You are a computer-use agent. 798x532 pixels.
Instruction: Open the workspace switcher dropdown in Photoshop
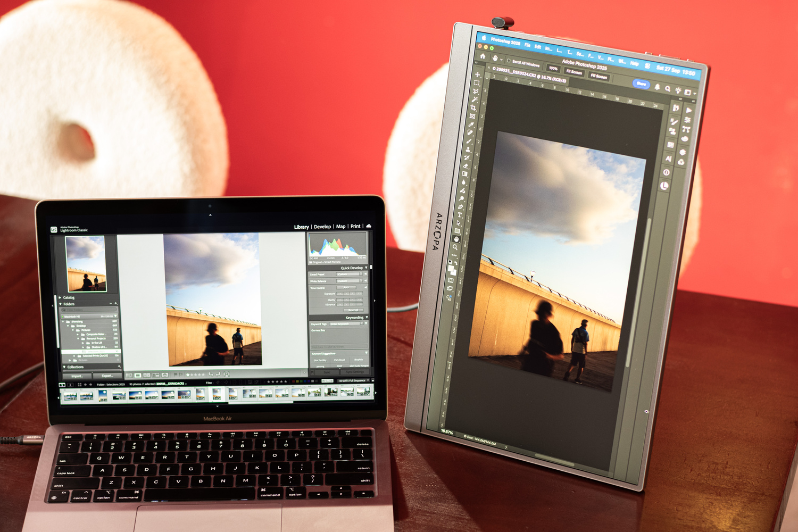click(689, 93)
